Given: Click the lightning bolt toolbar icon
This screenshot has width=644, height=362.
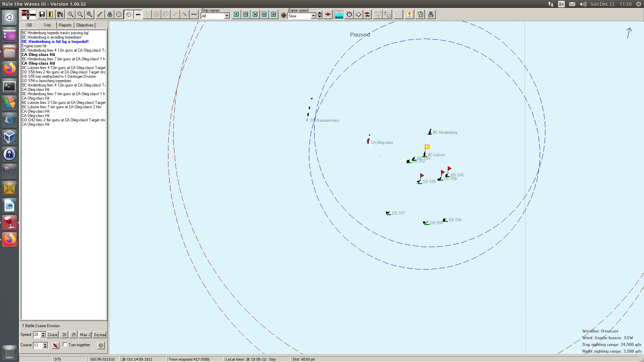Looking at the screenshot, I should point(398,14).
